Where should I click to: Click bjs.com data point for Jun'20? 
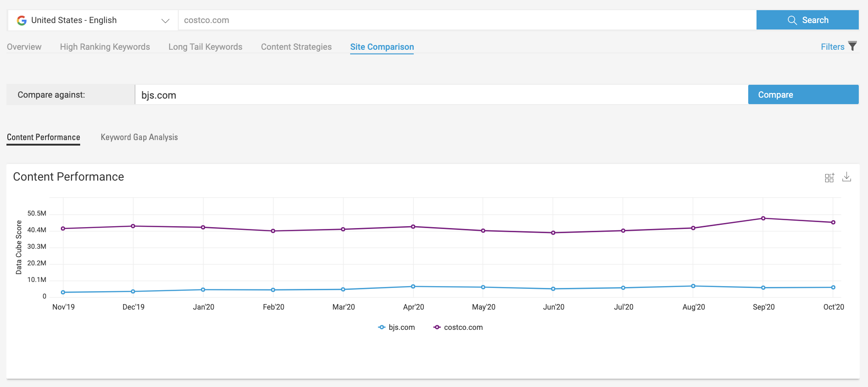553,289
